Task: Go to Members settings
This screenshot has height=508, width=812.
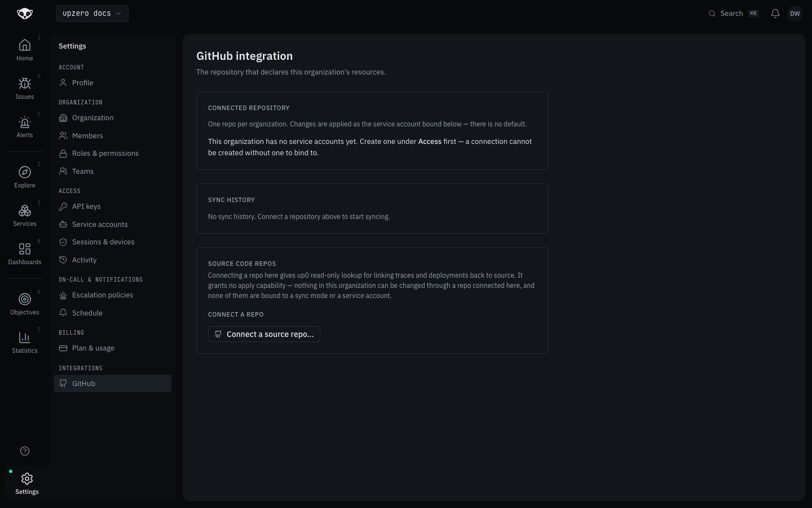Action: 113,135
